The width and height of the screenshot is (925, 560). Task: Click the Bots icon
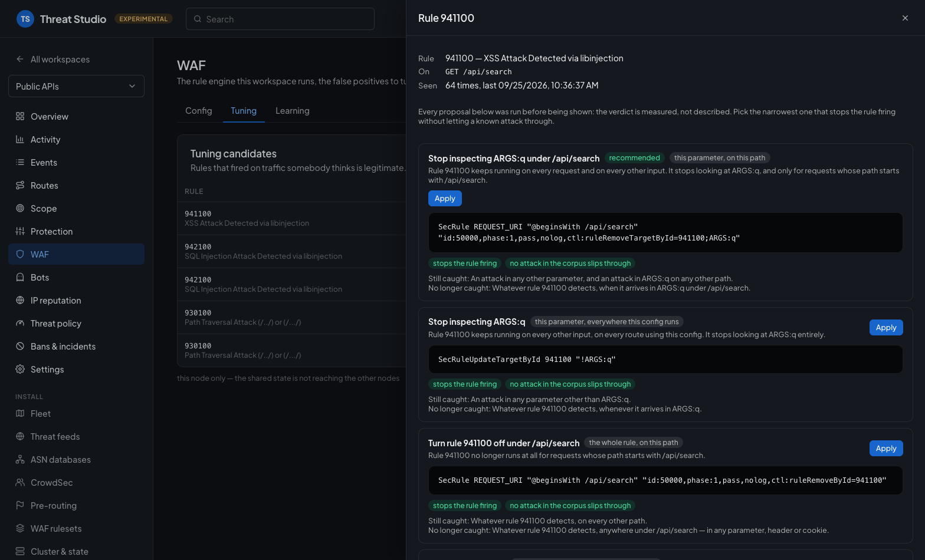[20, 278]
